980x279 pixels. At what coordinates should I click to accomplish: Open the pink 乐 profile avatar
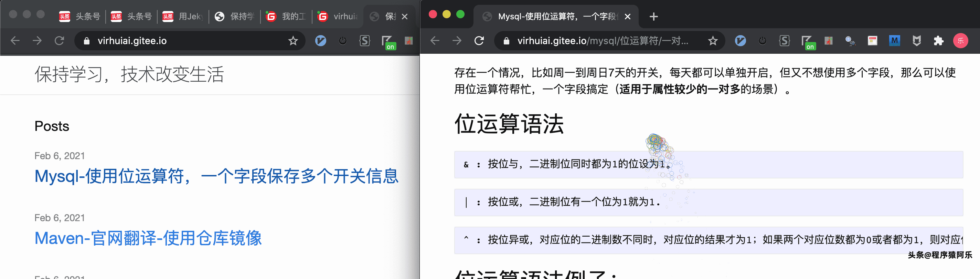tap(961, 41)
